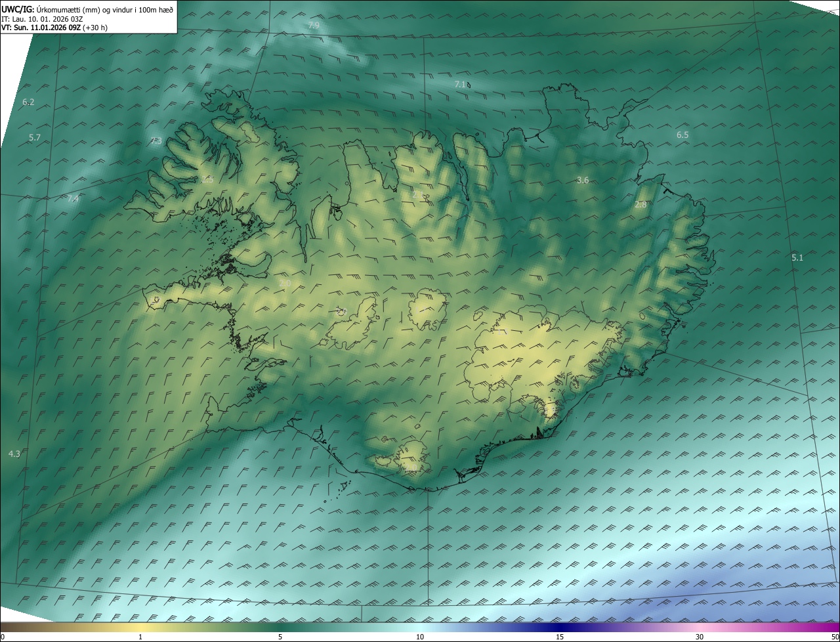The height and width of the screenshot is (642, 840).
Task: Select the 6.5 value label on the map
Action: [682, 135]
